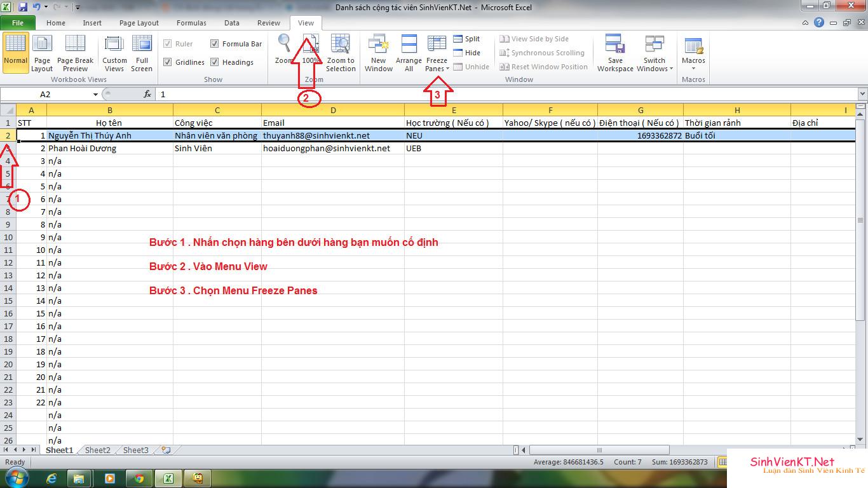This screenshot has width=868, height=488.
Task: Enter Full Screen view
Action: [x=142, y=53]
